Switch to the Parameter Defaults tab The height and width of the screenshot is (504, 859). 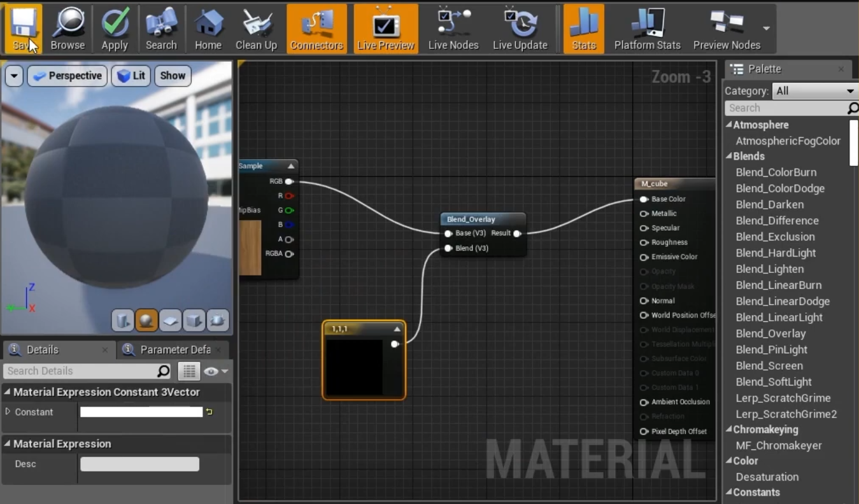point(173,349)
